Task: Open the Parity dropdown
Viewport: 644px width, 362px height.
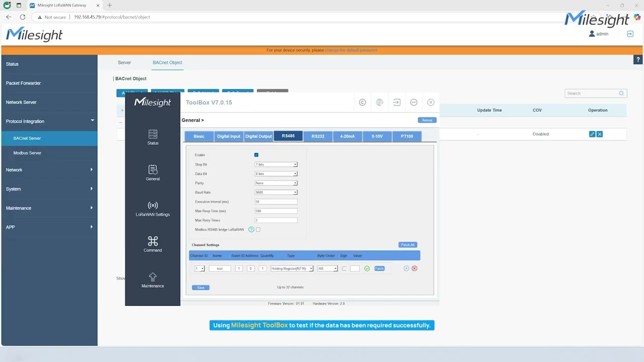Action: click(x=276, y=183)
